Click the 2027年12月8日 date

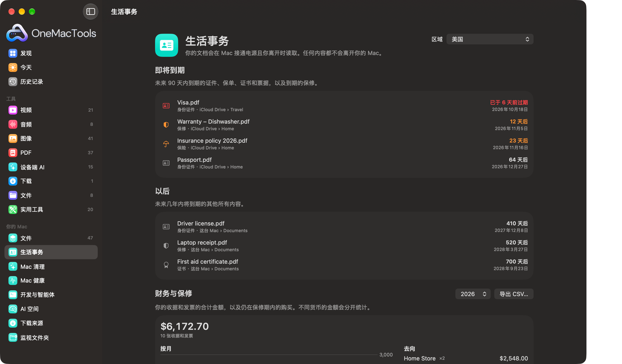click(511, 230)
